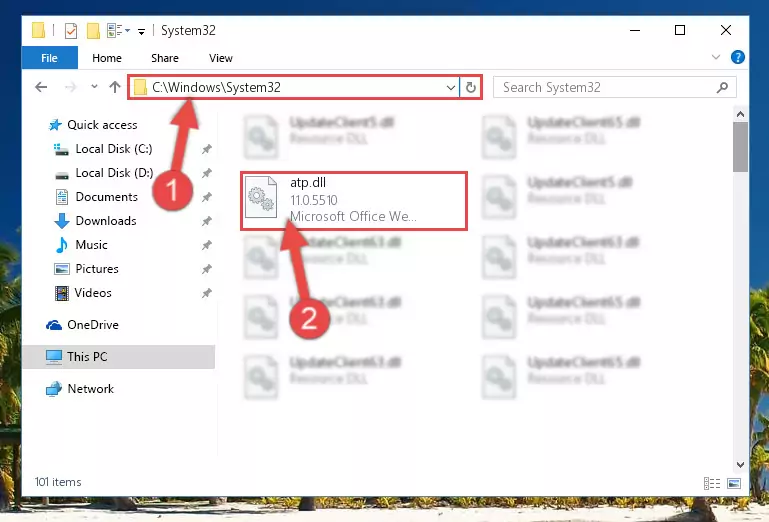Screen dimensions: 769x522
Task: Click pin icon next to Pictures
Action: (206, 269)
